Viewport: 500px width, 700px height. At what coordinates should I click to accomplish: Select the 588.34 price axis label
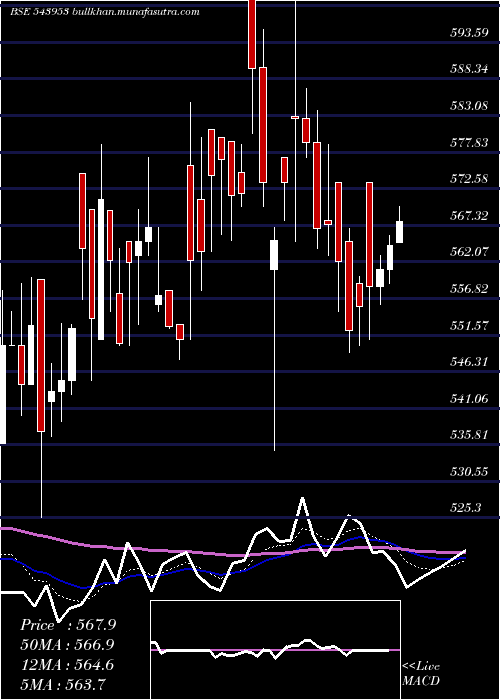point(468,69)
